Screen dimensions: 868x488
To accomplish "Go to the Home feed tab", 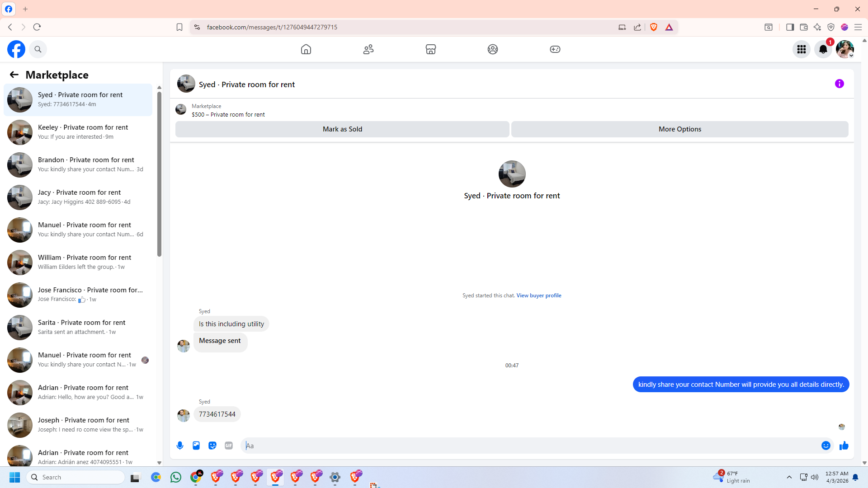I will (x=306, y=49).
